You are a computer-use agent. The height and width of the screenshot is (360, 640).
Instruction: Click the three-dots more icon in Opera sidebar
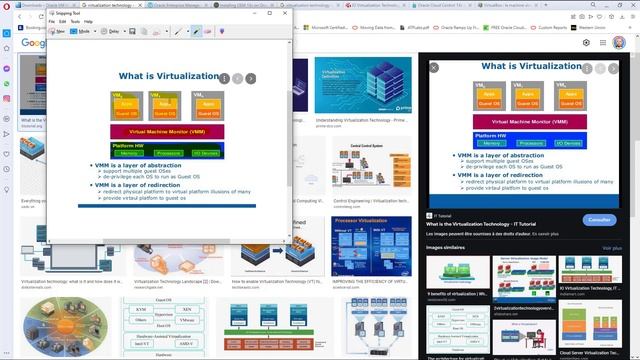pos(7,353)
